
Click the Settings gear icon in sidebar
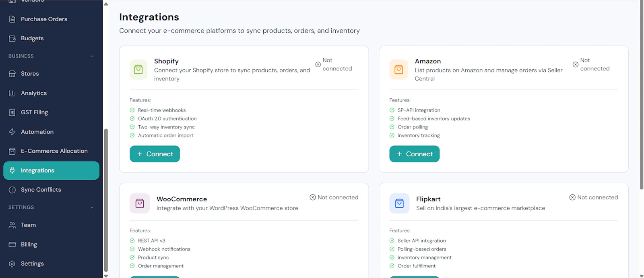pos(12,264)
